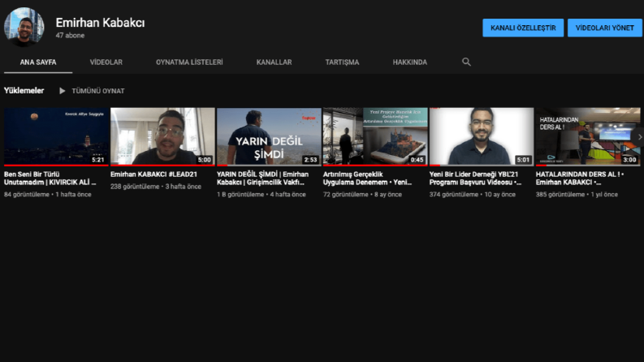The width and height of the screenshot is (644, 362).
Task: Click the Kanalı Özelleştir button
Action: tap(523, 28)
